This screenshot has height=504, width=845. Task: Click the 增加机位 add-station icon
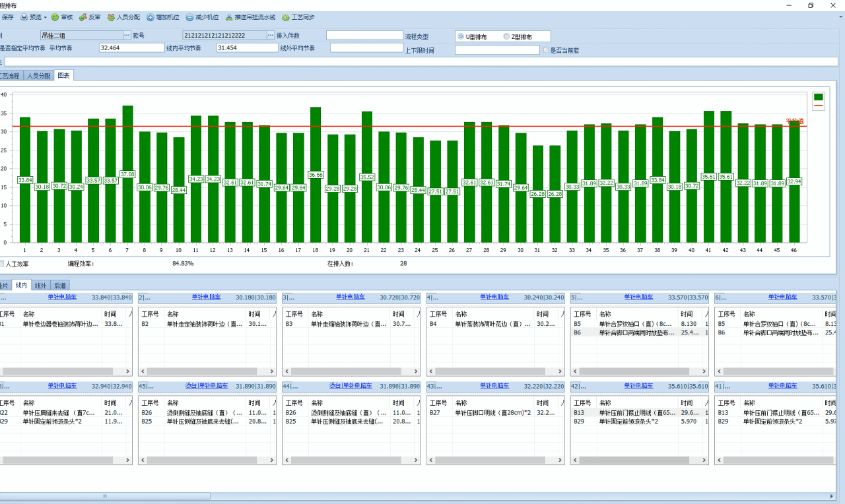(x=151, y=17)
